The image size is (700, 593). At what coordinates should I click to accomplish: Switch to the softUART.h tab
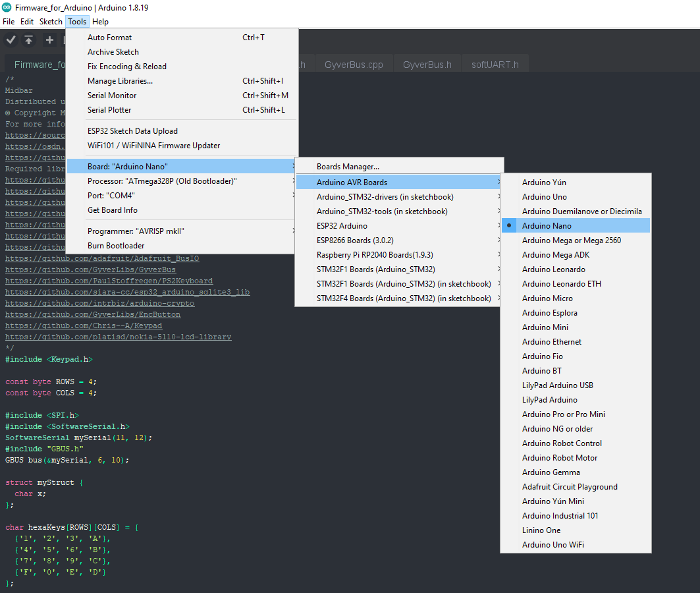click(495, 65)
